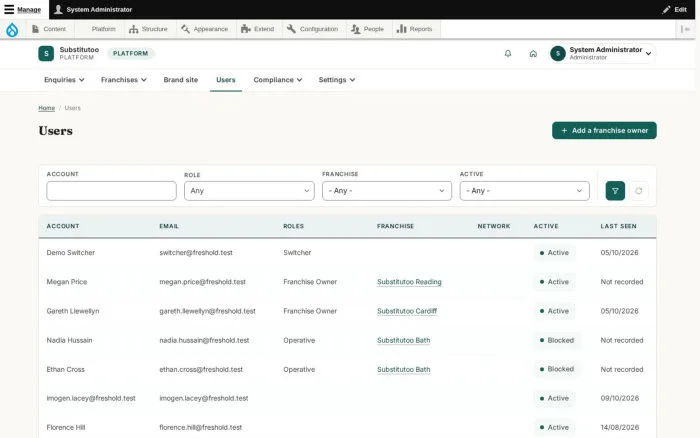Click the Email column header
This screenshot has height=438, width=700.
pos(169,226)
